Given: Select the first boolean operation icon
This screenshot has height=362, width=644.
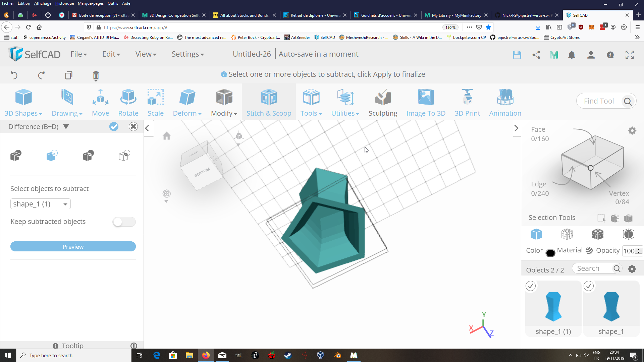Looking at the screenshot, I should 16,155.
